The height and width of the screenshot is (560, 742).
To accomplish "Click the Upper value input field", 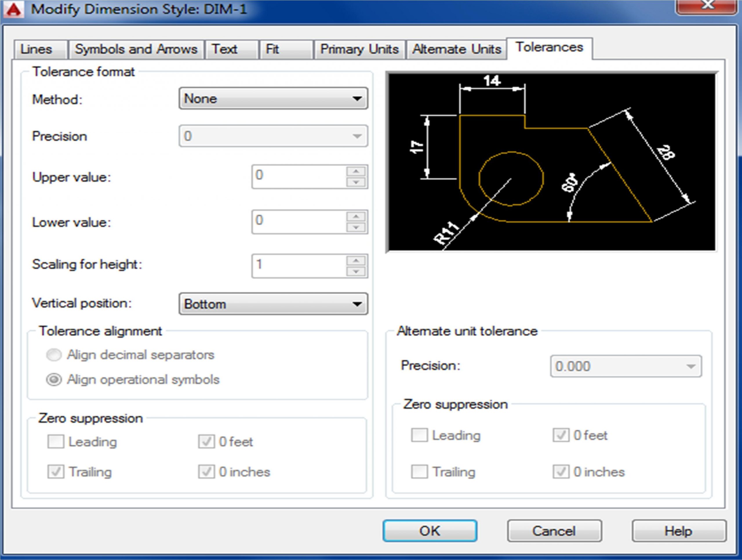I will 299,177.
